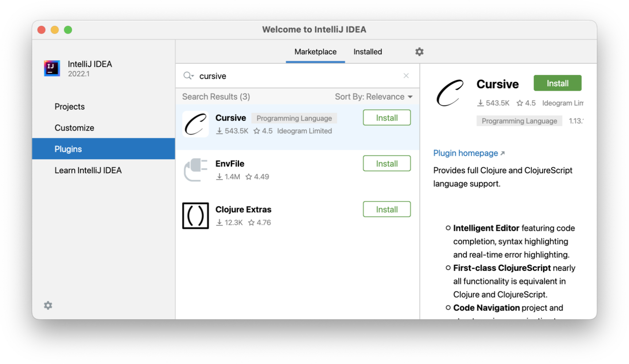The height and width of the screenshot is (364, 629).
Task: Click the Programming Language tag in results
Action: point(294,118)
